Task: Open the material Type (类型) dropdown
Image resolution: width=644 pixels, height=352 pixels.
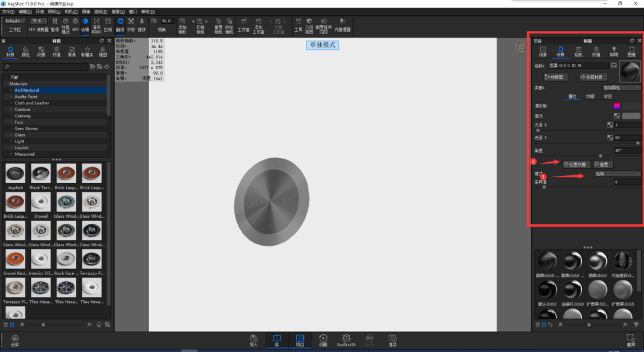Action: (x=621, y=88)
